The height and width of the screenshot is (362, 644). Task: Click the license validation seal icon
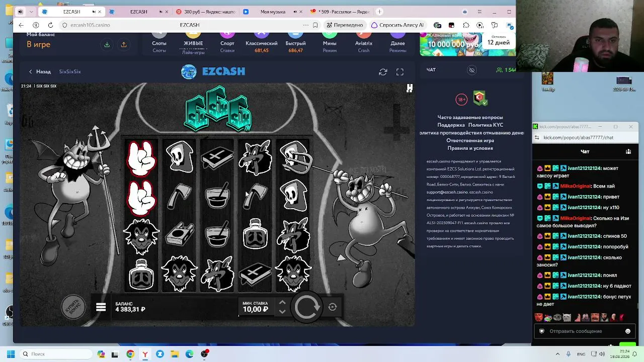point(480,98)
